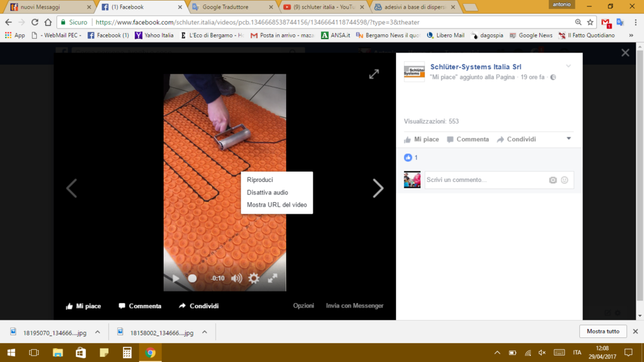Viewport: 644px width, 362px height.
Task: Open the emoji picker in comment box
Action: tap(565, 180)
